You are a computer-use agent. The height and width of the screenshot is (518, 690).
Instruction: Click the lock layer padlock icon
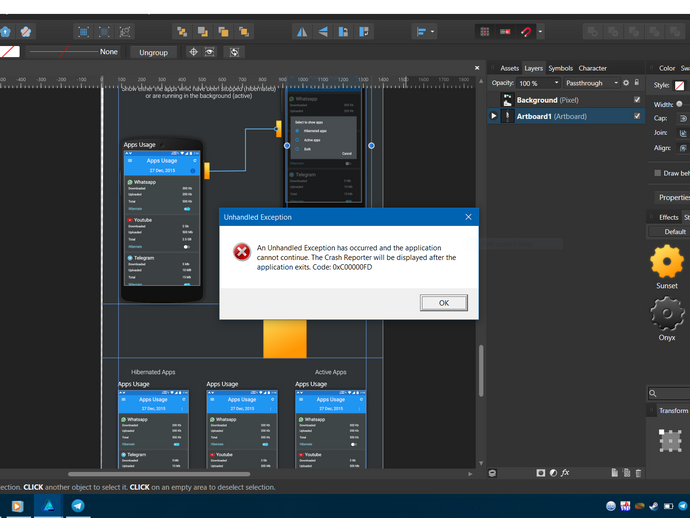[x=636, y=82]
